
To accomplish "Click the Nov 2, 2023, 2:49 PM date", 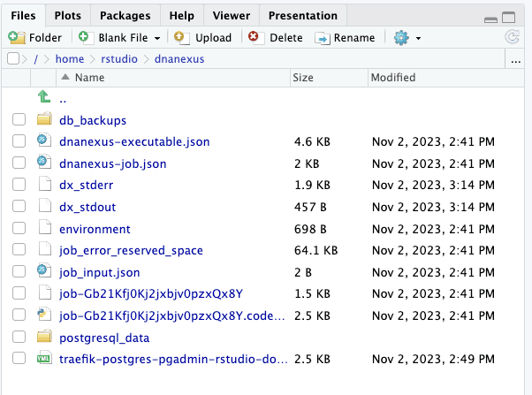I will (433, 359).
